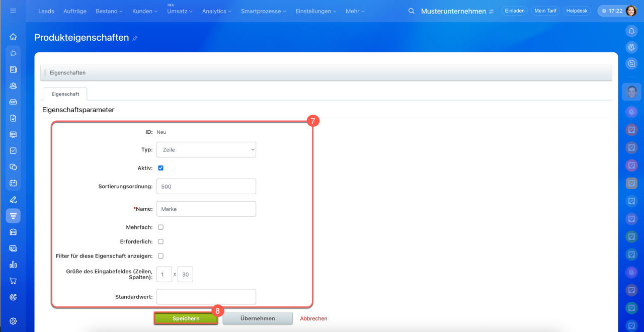Click the switch icon next to Musterunternehmen

[x=491, y=11]
